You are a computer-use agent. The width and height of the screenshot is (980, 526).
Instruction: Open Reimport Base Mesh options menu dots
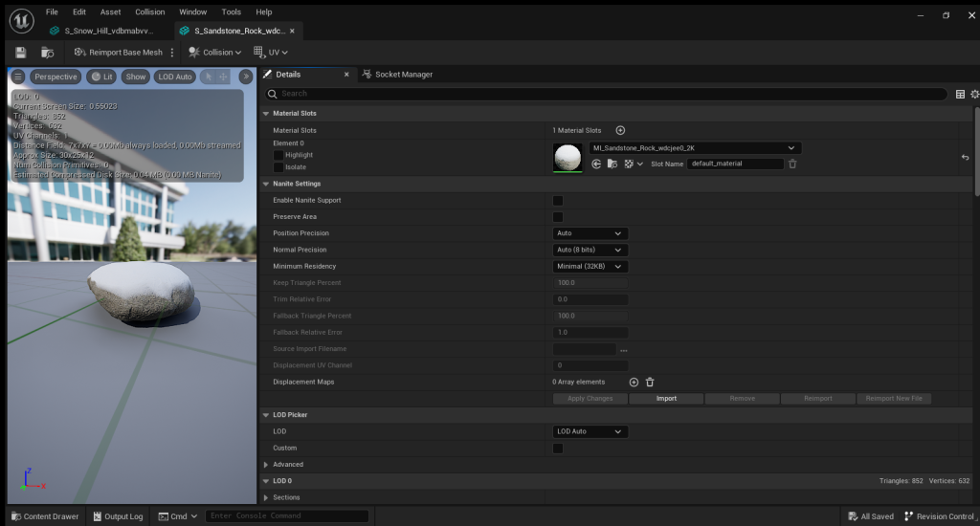[x=172, y=53]
